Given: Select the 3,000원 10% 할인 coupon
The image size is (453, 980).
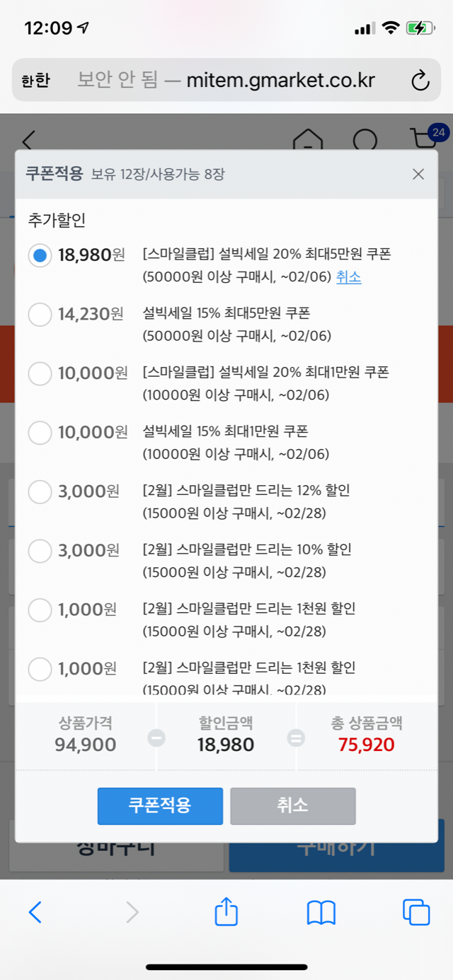Looking at the screenshot, I should point(40,550).
